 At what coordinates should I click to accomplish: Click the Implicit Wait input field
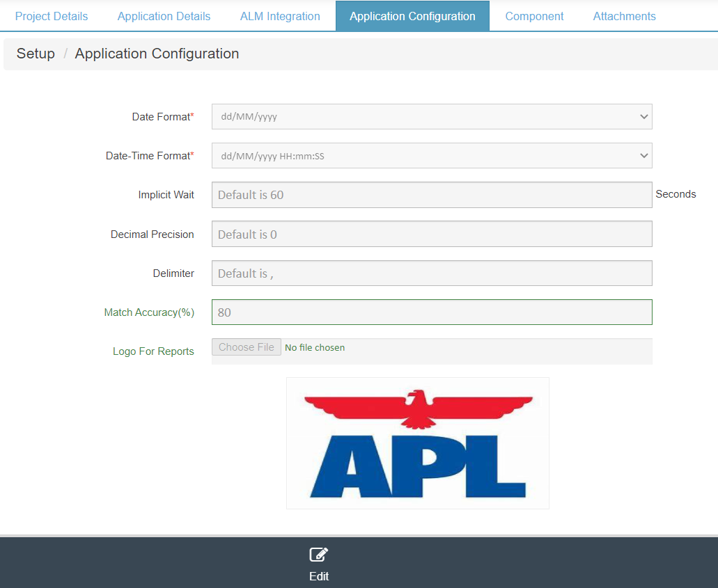point(432,195)
